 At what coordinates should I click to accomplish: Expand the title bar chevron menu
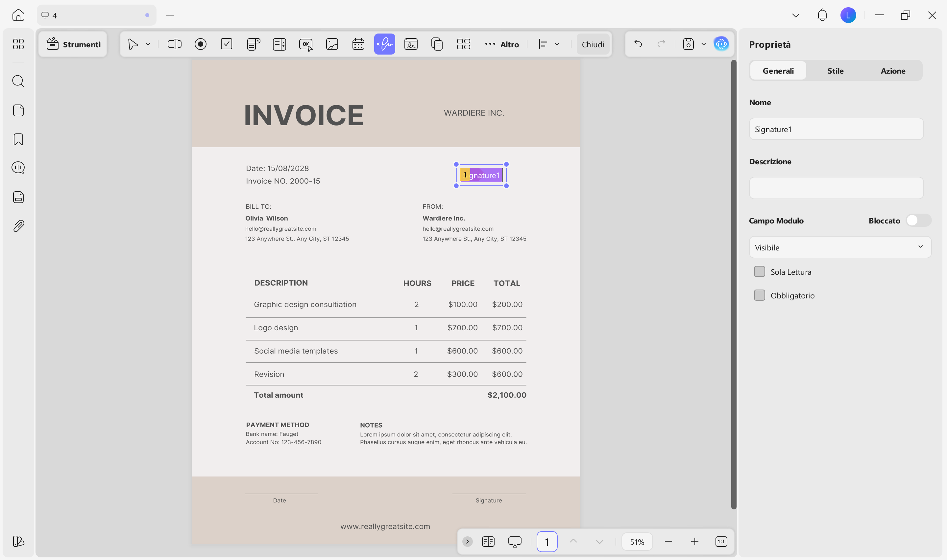[x=796, y=15]
